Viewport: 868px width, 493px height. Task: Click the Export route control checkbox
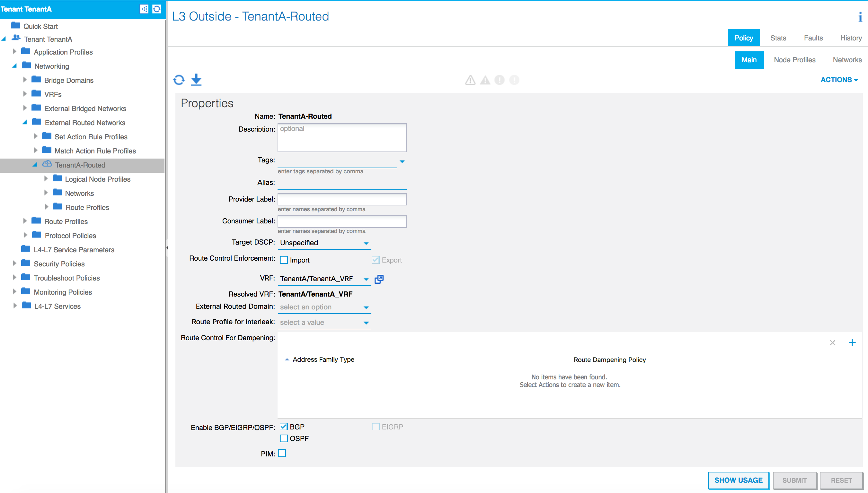(376, 260)
